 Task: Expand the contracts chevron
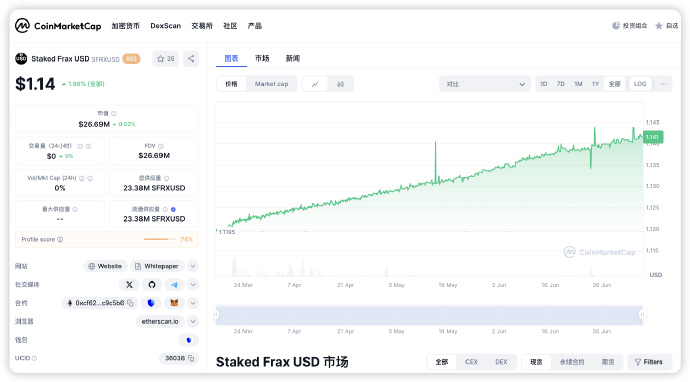point(193,303)
